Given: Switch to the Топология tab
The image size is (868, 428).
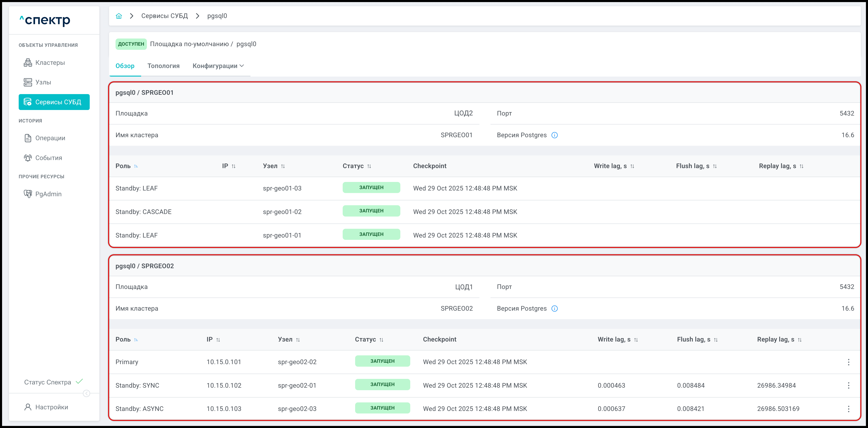Looking at the screenshot, I should click(163, 66).
